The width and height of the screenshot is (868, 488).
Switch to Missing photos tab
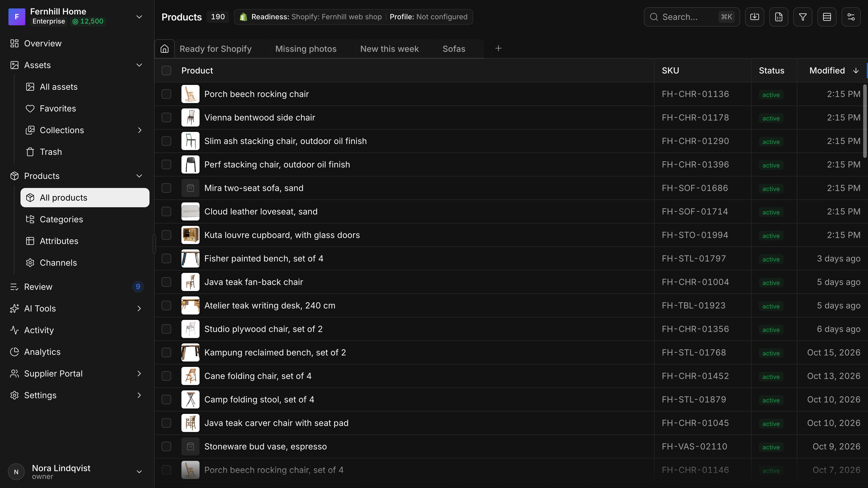(306, 49)
